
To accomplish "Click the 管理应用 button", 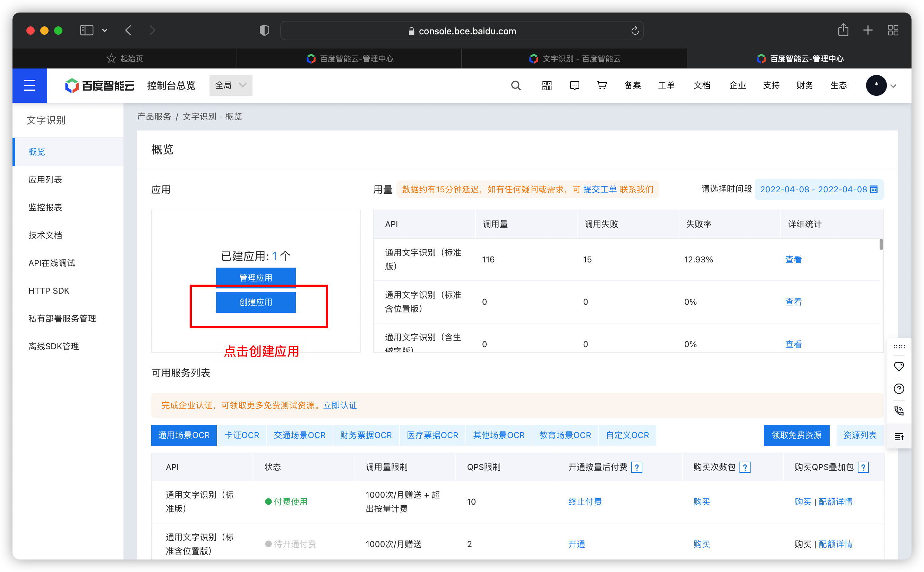I will coord(256,278).
